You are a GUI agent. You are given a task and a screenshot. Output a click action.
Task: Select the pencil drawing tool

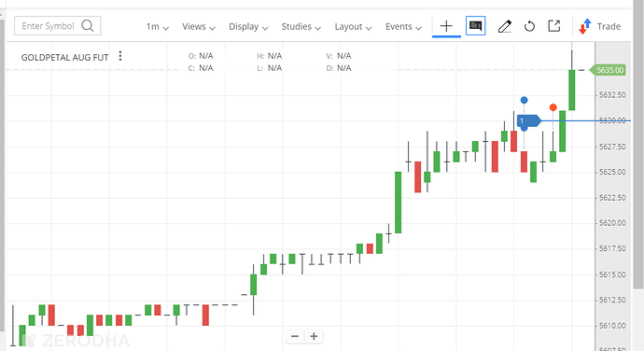(504, 26)
